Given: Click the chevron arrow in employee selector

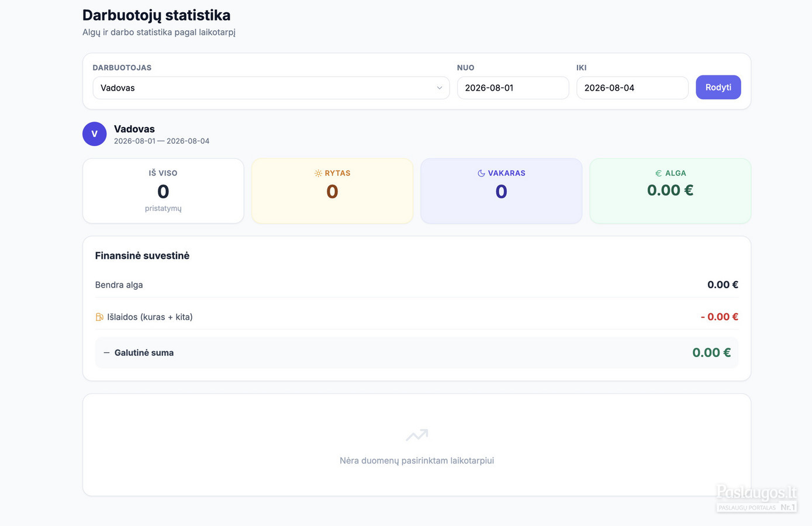Looking at the screenshot, I should (439, 88).
